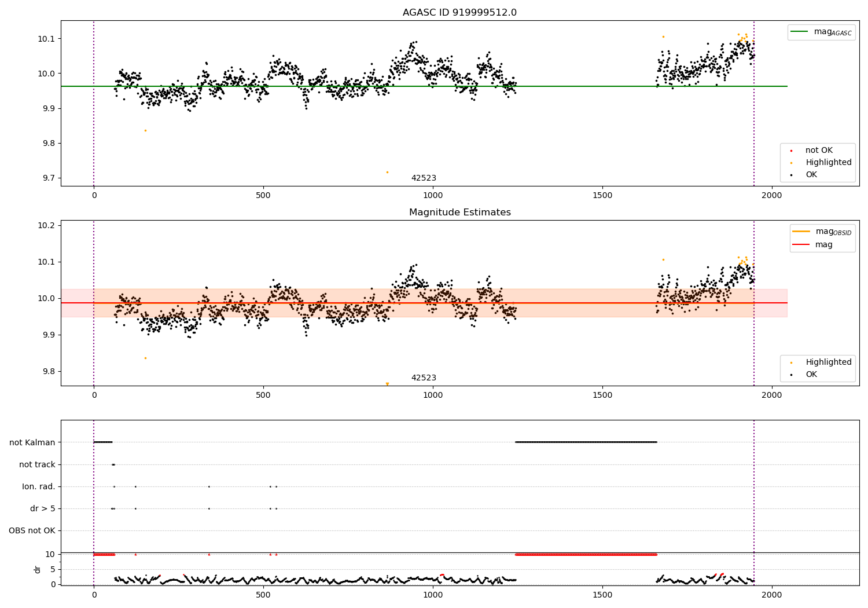Click the 1000 x-axis tick under the bottom plot
The width and height of the screenshot is (868, 608).
[x=433, y=595]
